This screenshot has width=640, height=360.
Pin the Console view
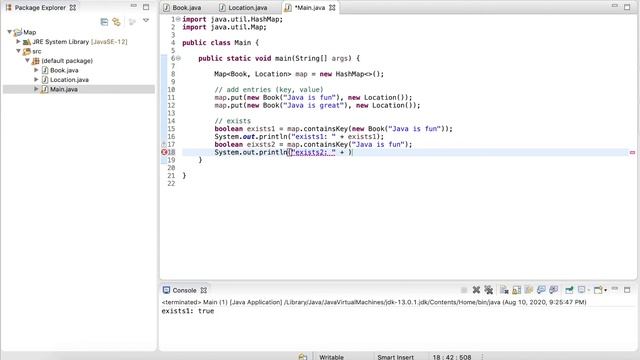[569, 290]
